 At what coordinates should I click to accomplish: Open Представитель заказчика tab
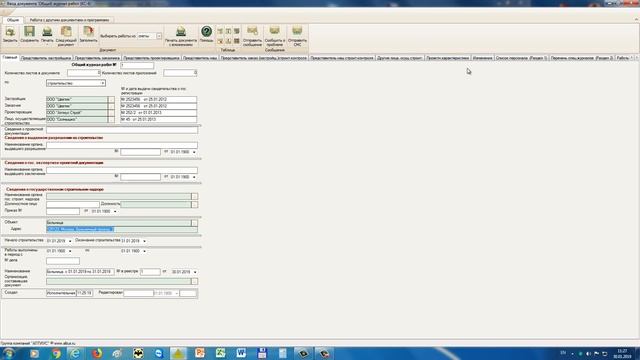[x=97, y=58]
